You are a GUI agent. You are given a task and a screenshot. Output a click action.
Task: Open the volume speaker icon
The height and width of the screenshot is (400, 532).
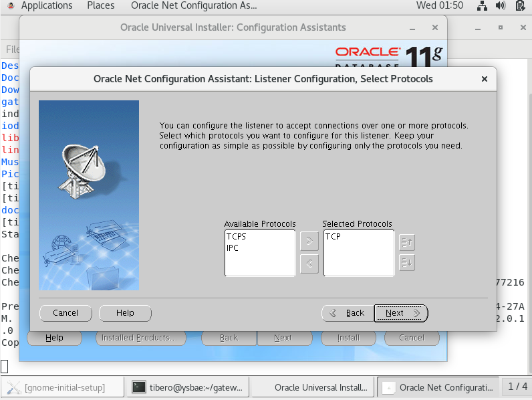[501, 6]
